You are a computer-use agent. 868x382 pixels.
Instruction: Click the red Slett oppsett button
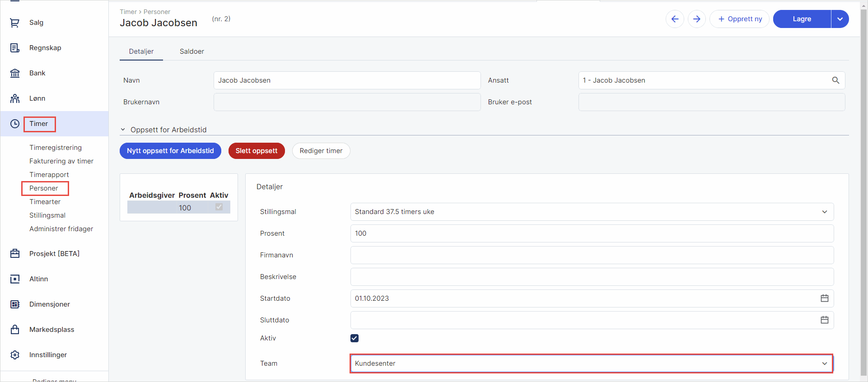click(x=257, y=151)
